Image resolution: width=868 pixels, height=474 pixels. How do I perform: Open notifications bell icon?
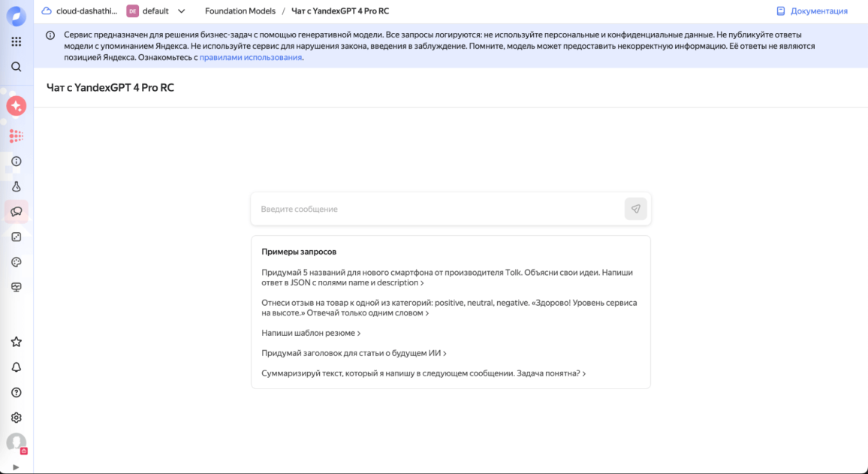(x=16, y=367)
